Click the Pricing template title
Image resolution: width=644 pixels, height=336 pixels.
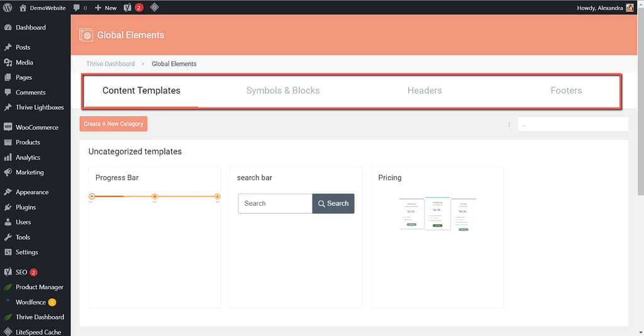(x=390, y=178)
